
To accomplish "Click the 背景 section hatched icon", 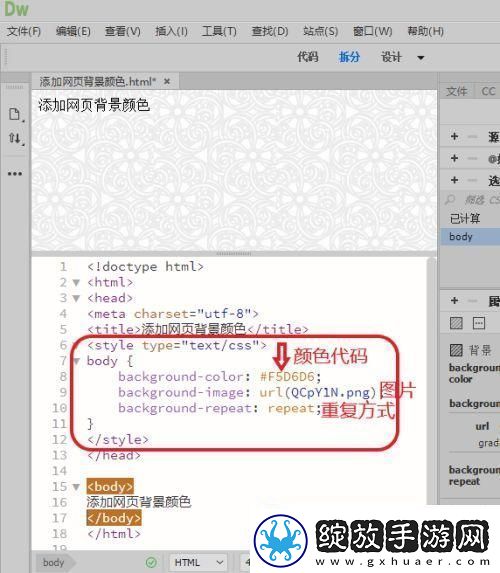I will tap(456, 350).
